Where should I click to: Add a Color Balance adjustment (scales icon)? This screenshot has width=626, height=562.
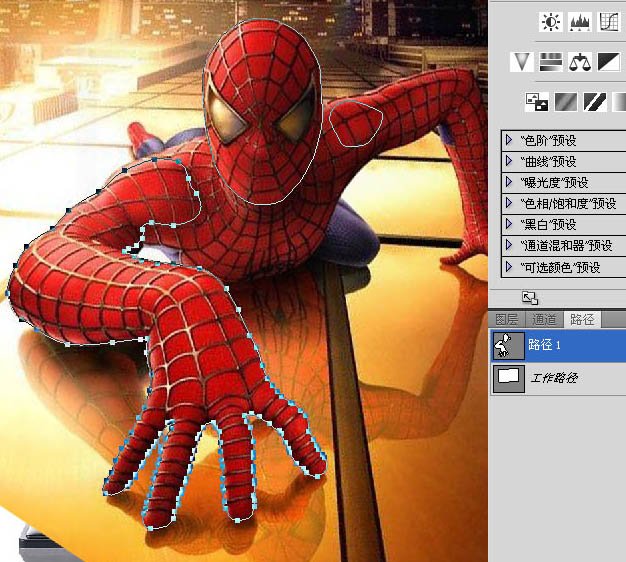(579, 62)
